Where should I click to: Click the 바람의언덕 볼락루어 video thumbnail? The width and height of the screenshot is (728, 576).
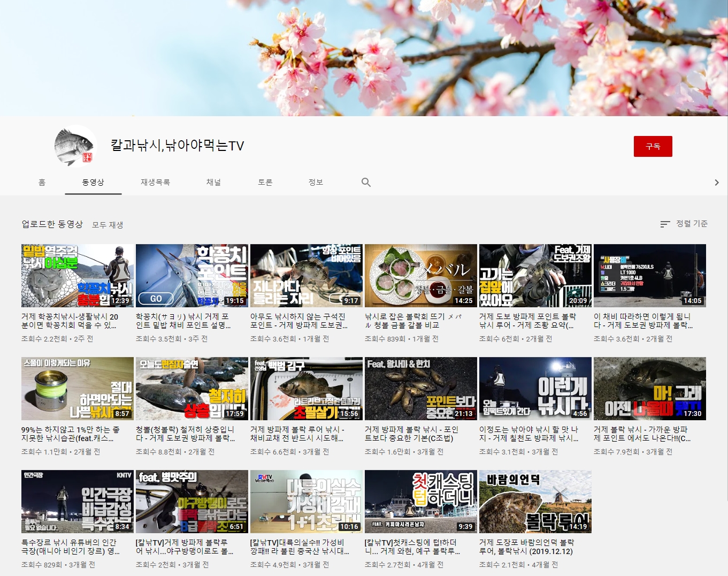535,502
